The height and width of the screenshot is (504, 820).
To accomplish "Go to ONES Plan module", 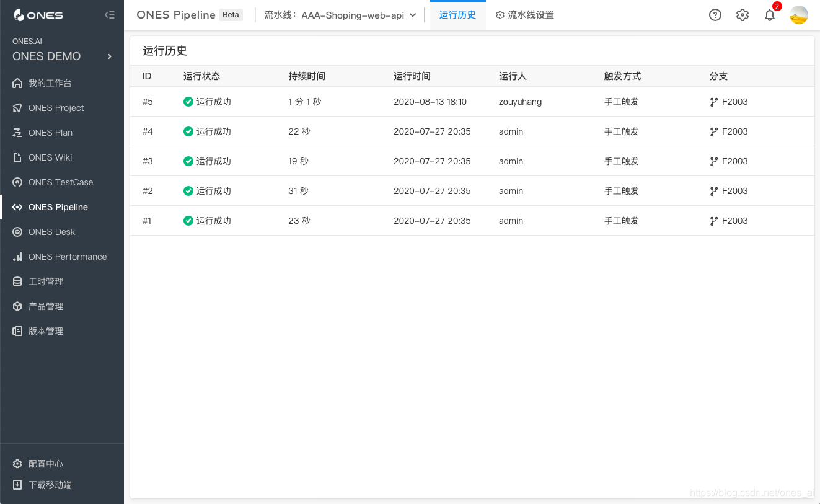I will pyautogui.click(x=62, y=133).
